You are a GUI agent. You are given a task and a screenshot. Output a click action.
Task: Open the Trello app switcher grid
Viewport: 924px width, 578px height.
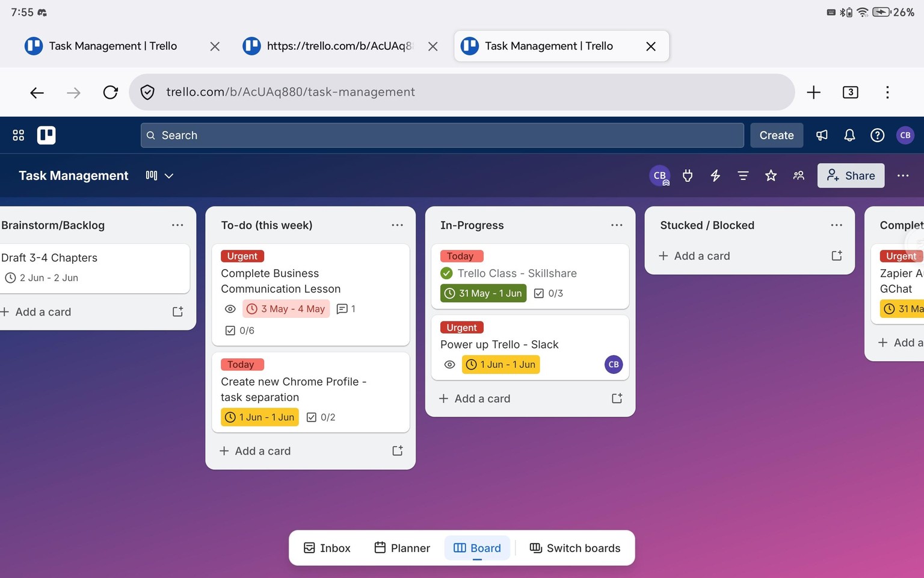coord(19,135)
